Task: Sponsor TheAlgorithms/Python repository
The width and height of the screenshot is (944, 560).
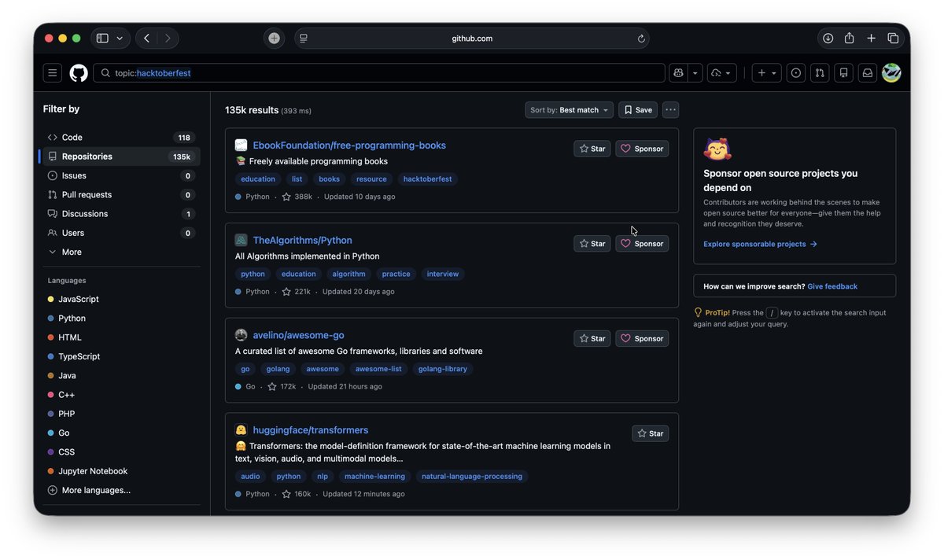Action: pyautogui.click(x=642, y=244)
